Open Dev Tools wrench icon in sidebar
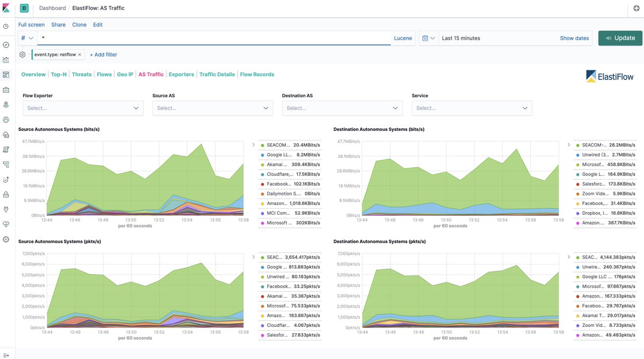Screen dimensions: 644x359 [6, 209]
